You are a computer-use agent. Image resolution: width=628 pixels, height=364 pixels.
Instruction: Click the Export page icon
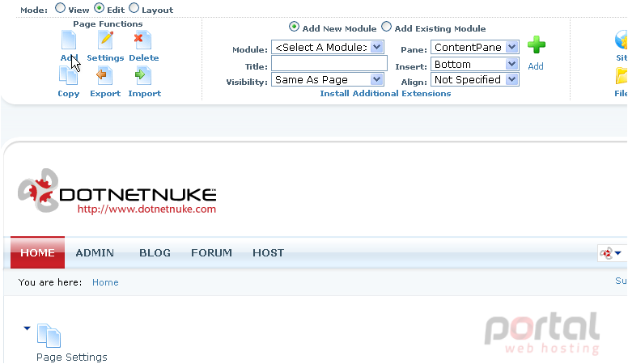pyautogui.click(x=104, y=76)
